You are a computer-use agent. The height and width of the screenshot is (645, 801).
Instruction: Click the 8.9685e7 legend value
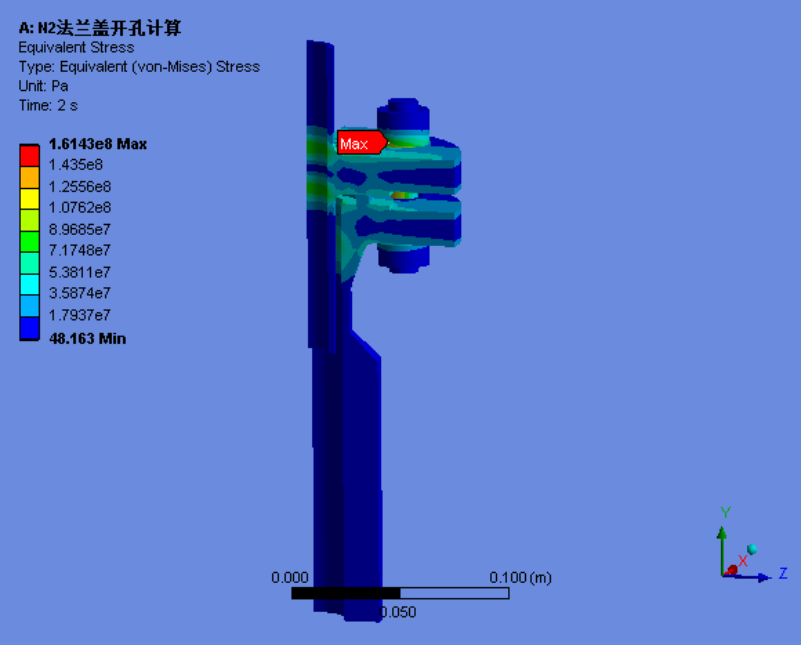click(80, 229)
